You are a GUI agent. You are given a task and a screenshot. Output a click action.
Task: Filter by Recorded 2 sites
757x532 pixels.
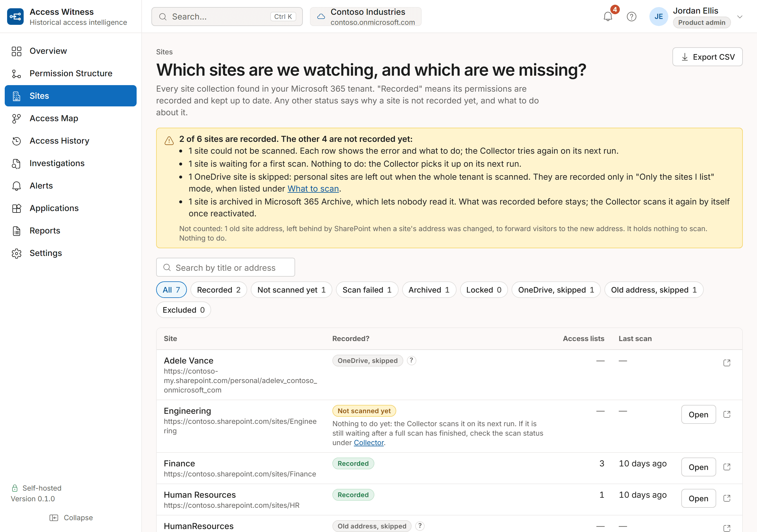219,290
